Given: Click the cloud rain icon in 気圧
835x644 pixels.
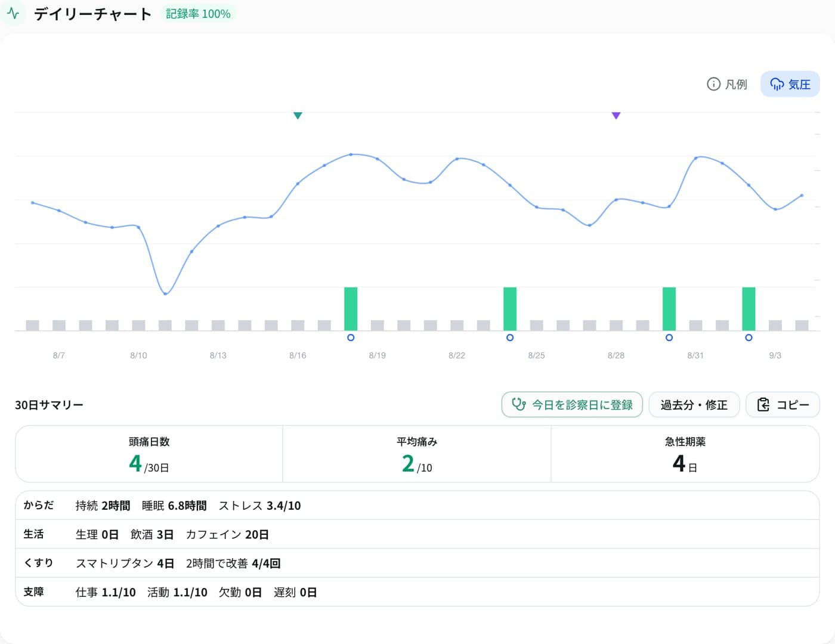Looking at the screenshot, I should (x=777, y=84).
